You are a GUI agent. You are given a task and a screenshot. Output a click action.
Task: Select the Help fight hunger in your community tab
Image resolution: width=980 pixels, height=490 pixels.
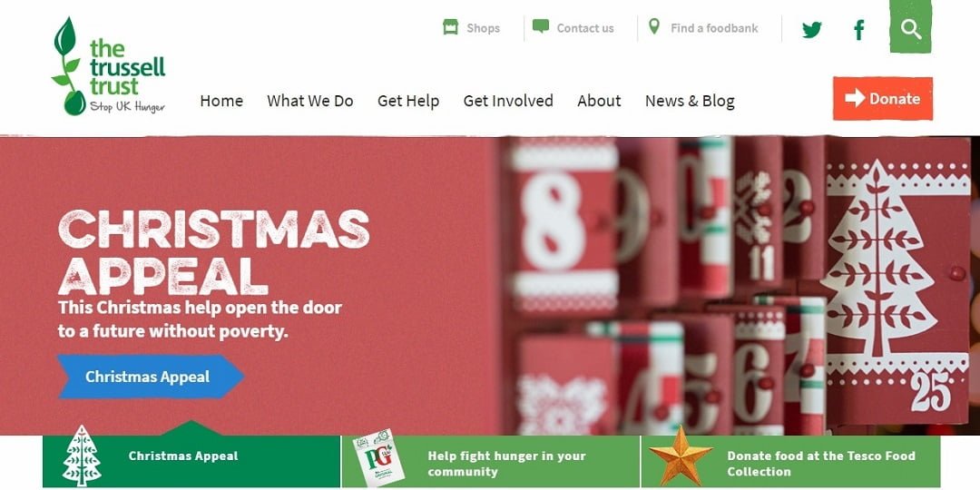tap(491, 462)
